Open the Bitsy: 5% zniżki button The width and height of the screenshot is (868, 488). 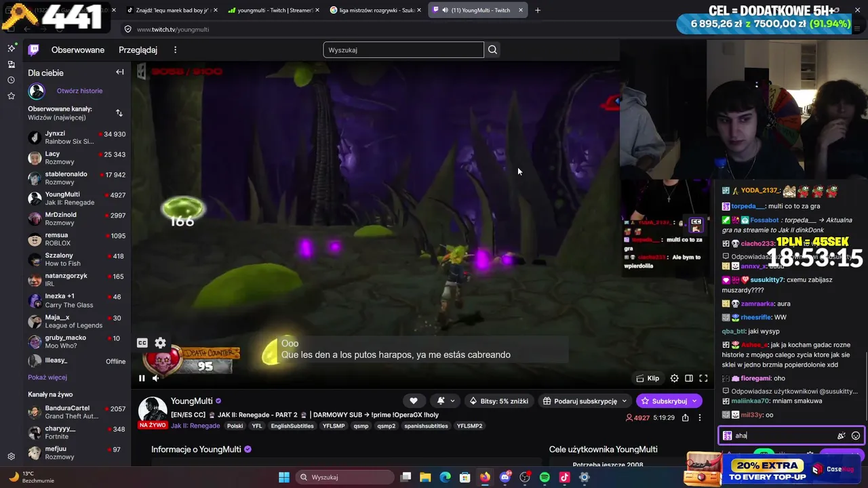coord(499,401)
